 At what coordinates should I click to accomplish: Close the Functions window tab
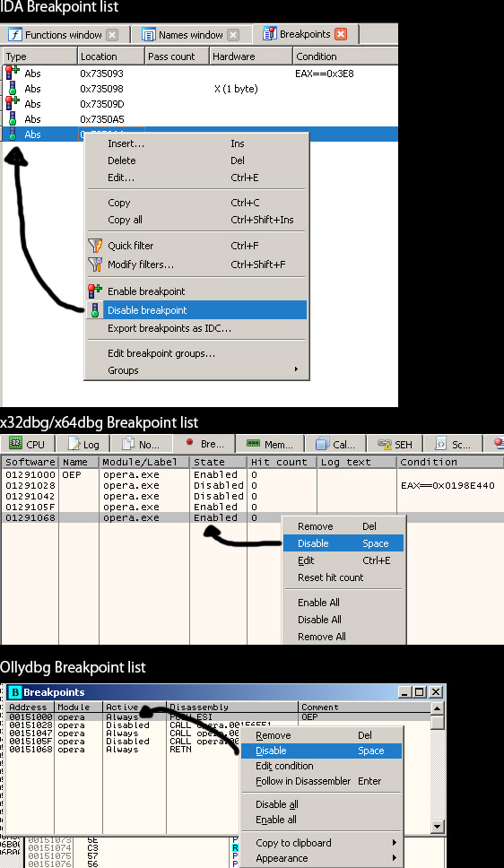point(112,35)
